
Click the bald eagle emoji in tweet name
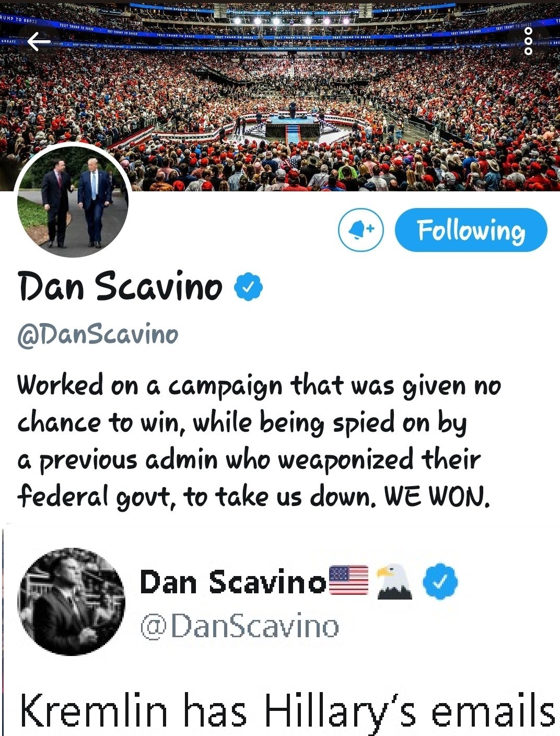pyautogui.click(x=394, y=581)
